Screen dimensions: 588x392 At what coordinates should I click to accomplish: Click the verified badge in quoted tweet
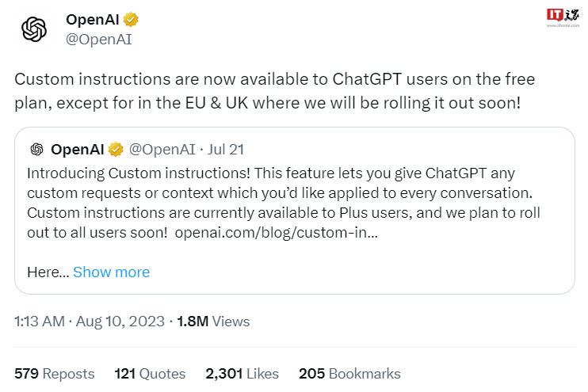pyautogui.click(x=116, y=149)
